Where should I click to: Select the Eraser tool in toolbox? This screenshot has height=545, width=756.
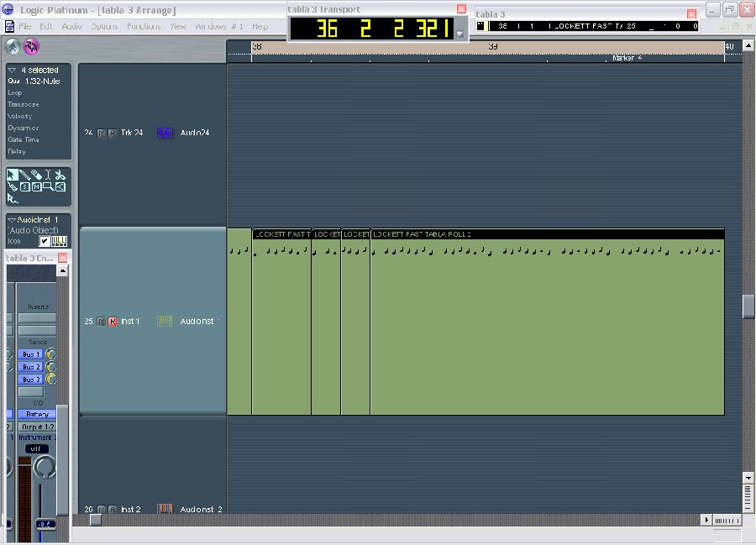[37, 176]
